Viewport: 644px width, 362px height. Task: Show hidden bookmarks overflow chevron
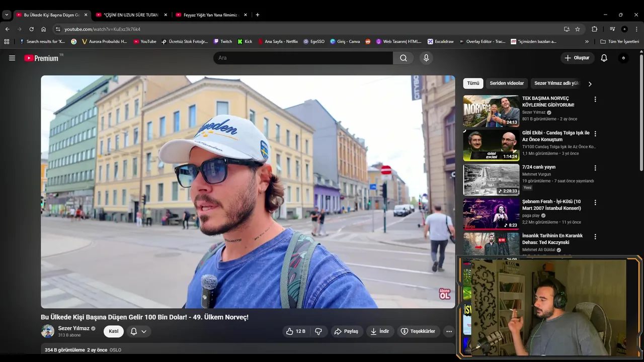[x=587, y=42]
